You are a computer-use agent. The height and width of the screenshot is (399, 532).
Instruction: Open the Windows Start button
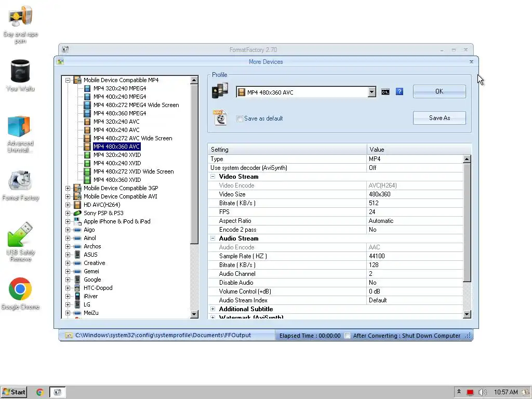[x=14, y=392]
